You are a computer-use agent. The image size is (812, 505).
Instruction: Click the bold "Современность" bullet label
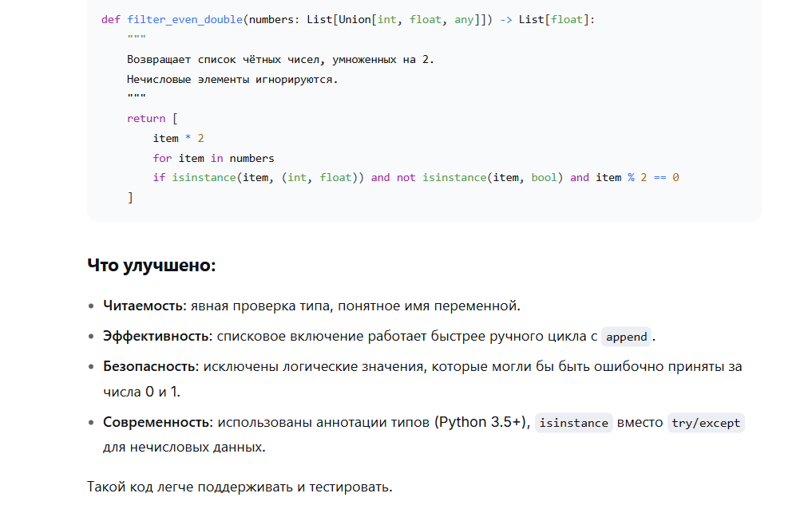(156, 422)
